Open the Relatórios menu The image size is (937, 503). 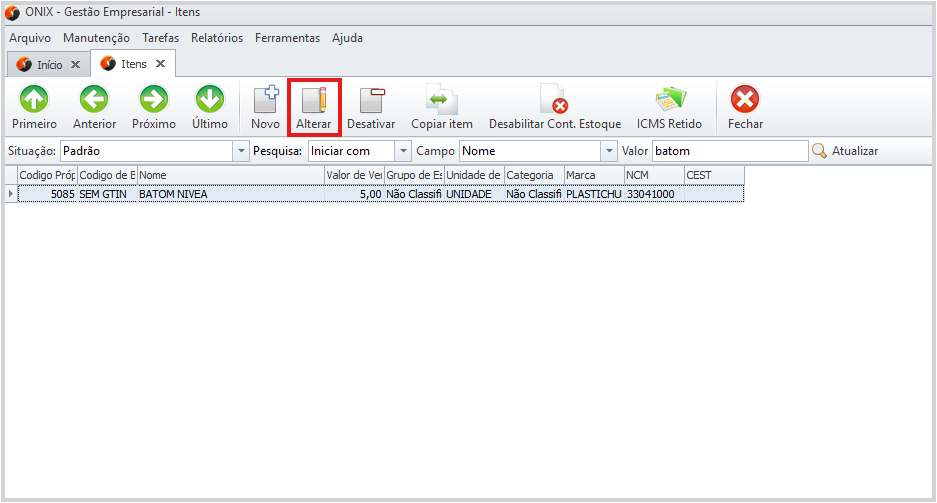pos(217,38)
